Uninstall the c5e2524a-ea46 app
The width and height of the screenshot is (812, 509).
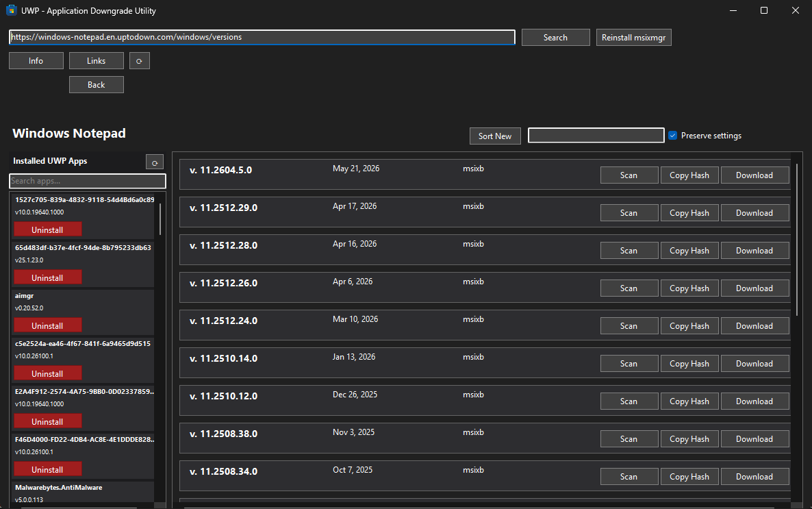(48, 374)
